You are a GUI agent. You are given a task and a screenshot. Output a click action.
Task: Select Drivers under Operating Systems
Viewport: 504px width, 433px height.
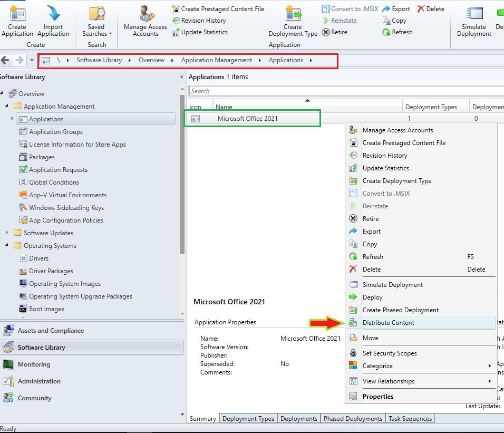pyautogui.click(x=34, y=258)
